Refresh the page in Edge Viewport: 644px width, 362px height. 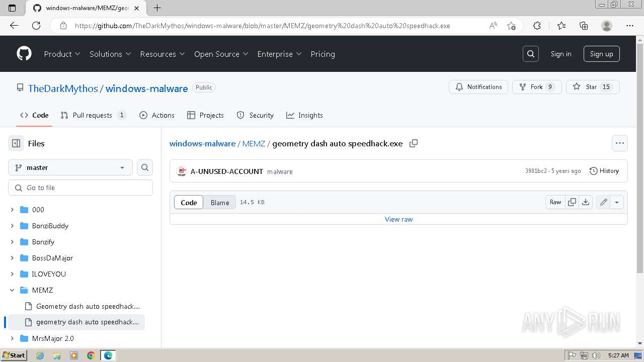click(36, 26)
